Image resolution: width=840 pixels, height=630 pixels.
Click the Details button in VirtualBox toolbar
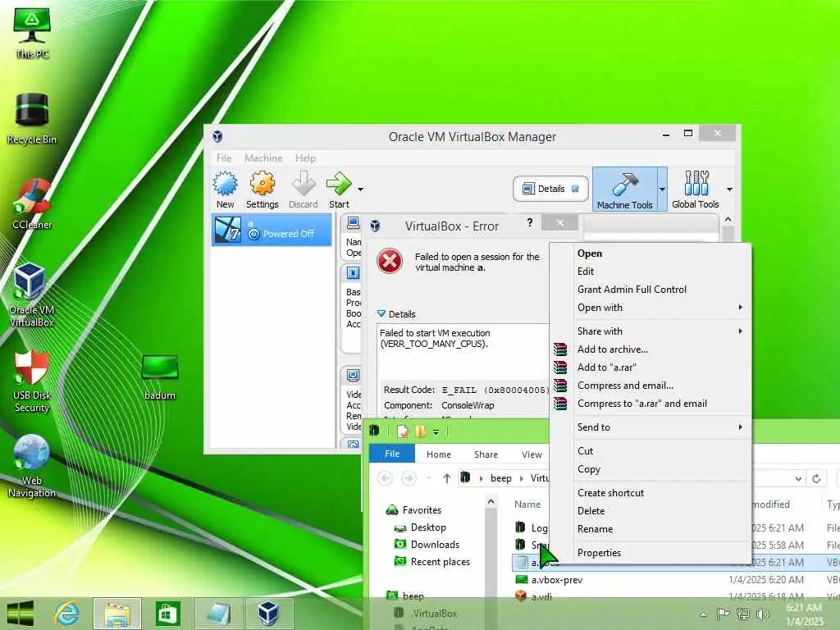pyautogui.click(x=550, y=189)
